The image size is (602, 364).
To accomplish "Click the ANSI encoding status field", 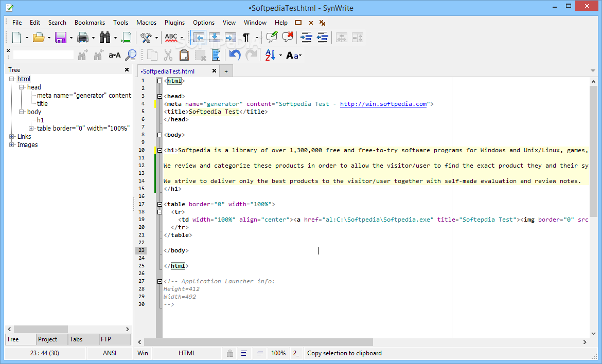I will 110,353.
